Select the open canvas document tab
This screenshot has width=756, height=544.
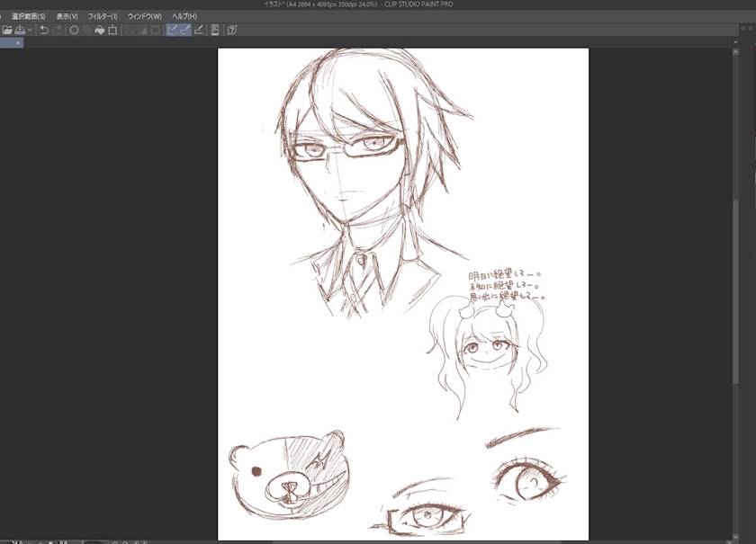[x=11, y=42]
